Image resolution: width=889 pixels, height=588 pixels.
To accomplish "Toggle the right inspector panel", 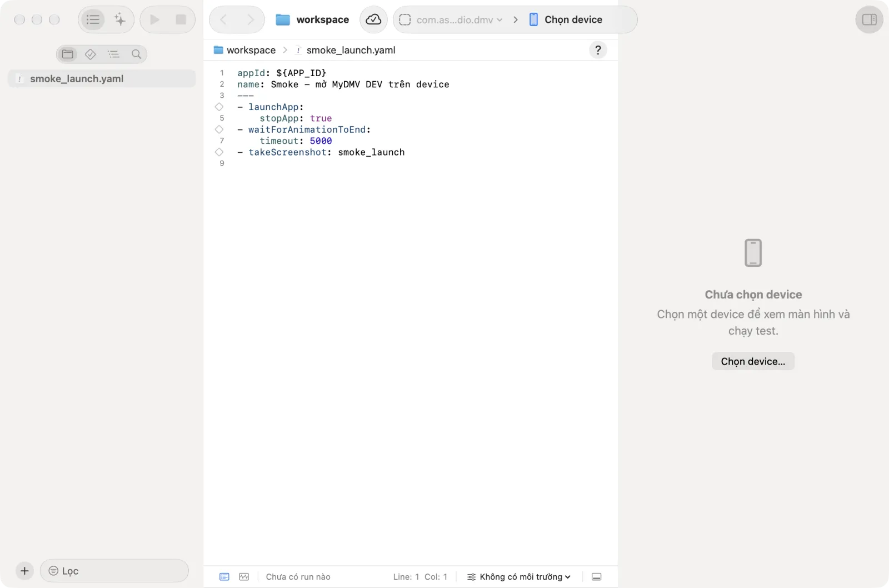I will tap(869, 20).
